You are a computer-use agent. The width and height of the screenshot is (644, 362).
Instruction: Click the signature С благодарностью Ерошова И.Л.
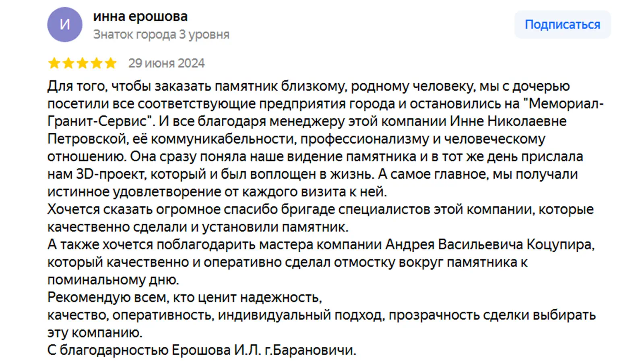(154, 350)
